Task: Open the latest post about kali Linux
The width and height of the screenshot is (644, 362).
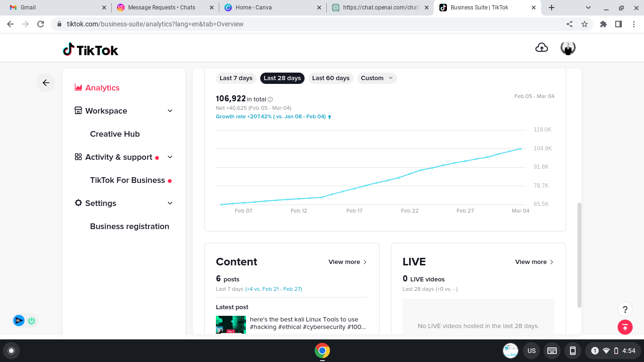Action: (308, 323)
